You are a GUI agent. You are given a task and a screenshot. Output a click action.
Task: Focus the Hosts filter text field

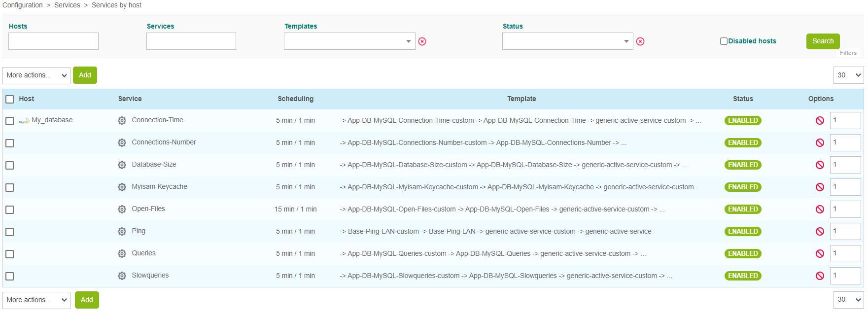[53, 41]
